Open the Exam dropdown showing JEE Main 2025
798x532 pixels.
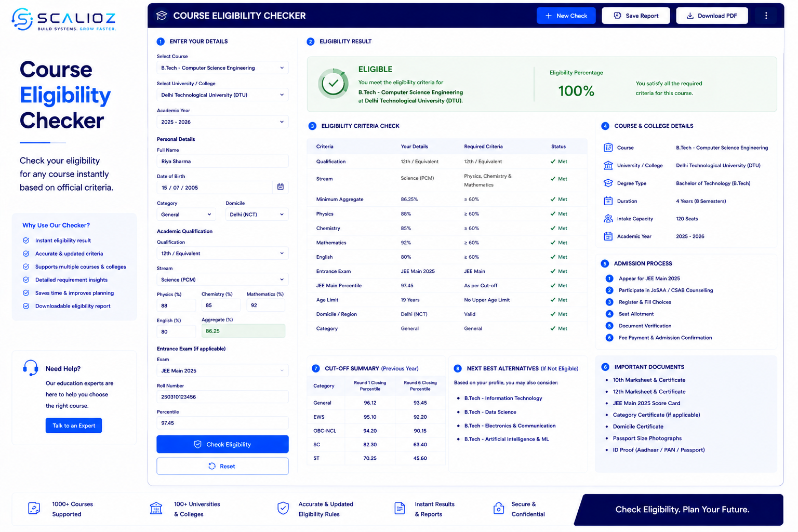222,370
